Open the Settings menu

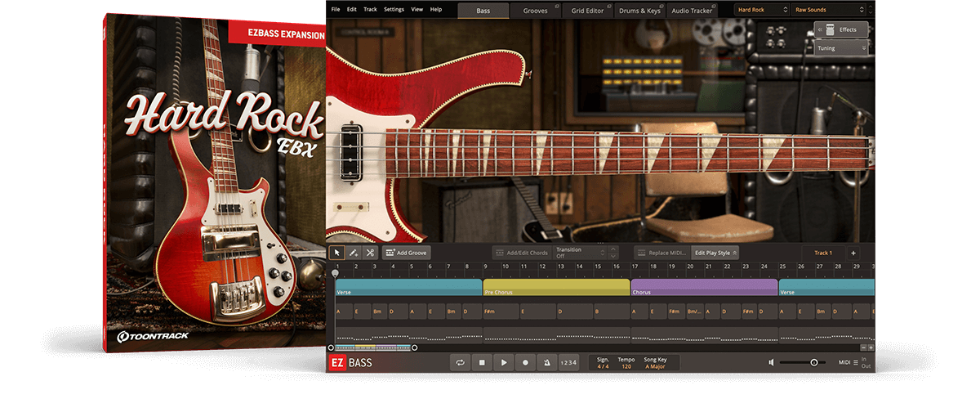pos(394,9)
